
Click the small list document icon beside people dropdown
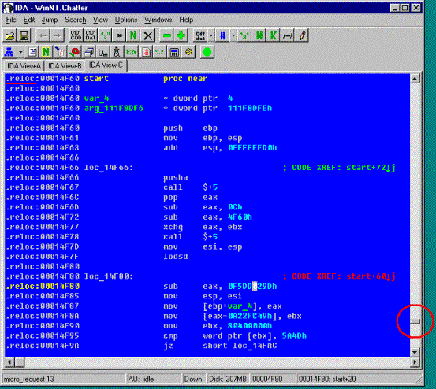point(32,52)
